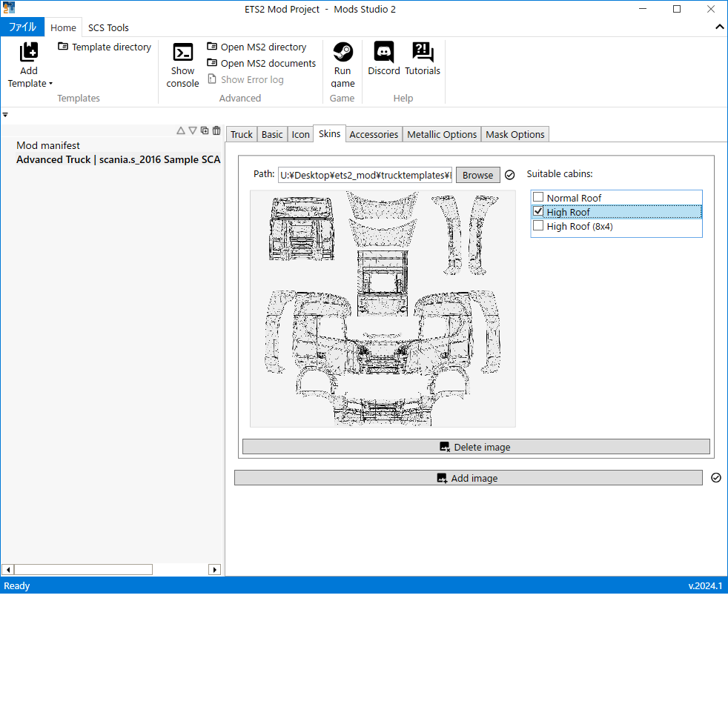Open the Show console tool
This screenshot has width=728, height=704.
tap(182, 53)
